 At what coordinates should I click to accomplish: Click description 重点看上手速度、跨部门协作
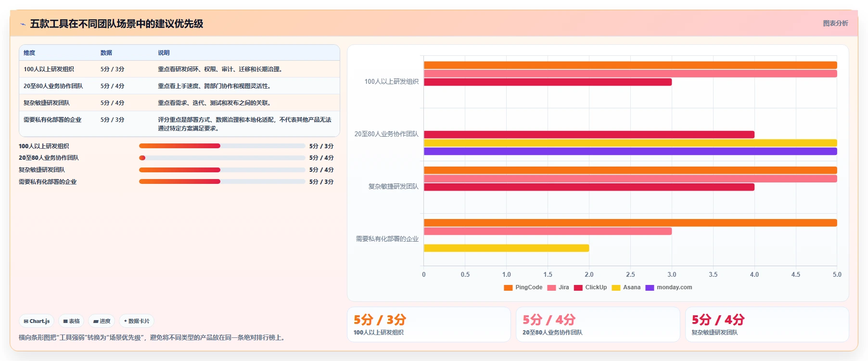(215, 86)
